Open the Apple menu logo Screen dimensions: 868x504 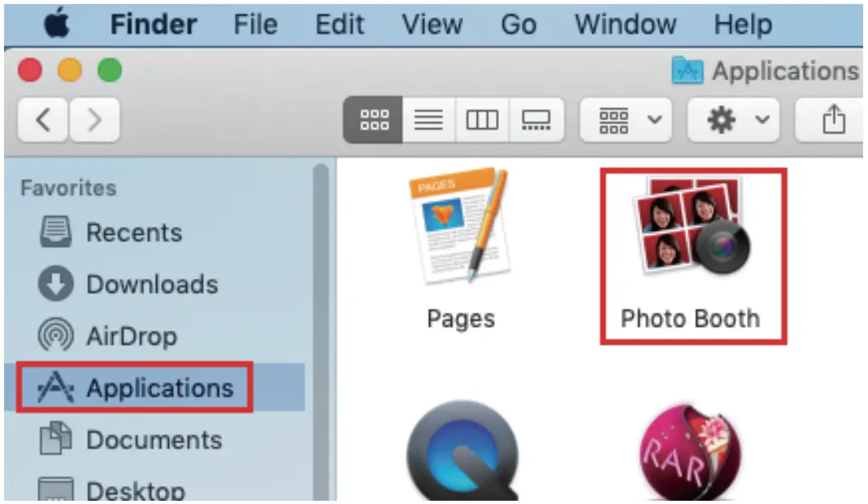pos(56,24)
